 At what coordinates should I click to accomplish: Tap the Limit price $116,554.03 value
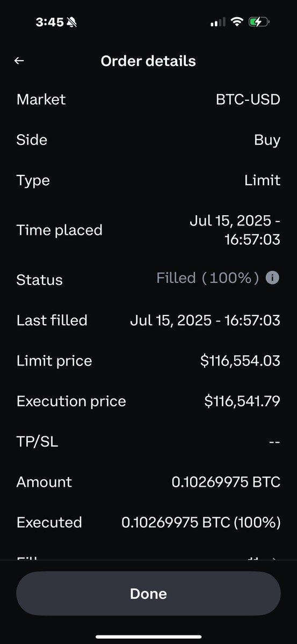(x=241, y=361)
